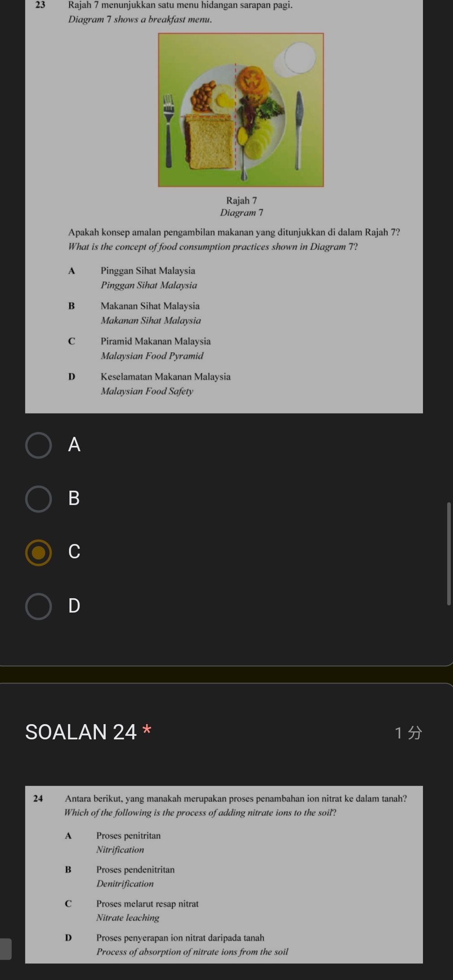Screen dimensions: 453x980
Task: Select the option A radio button
Action: (39, 445)
